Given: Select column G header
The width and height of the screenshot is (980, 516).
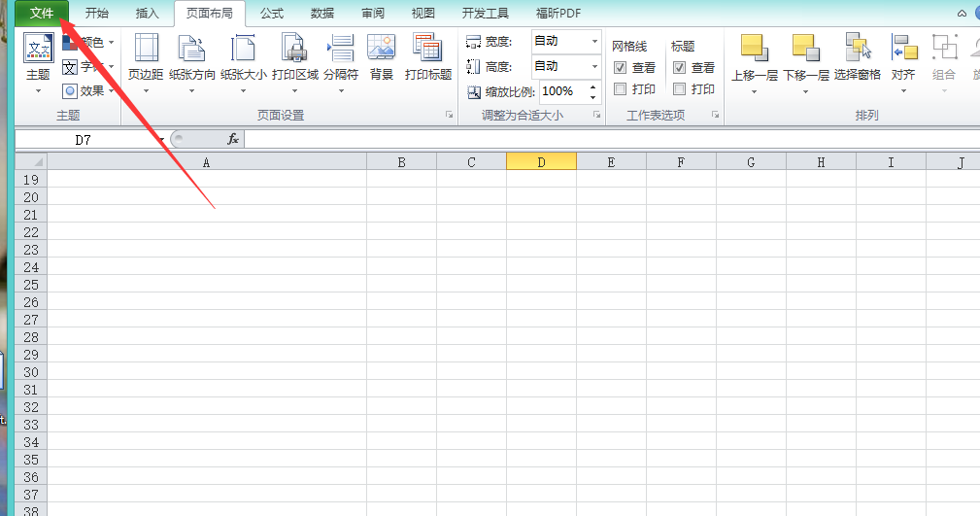Looking at the screenshot, I should pyautogui.click(x=751, y=162).
